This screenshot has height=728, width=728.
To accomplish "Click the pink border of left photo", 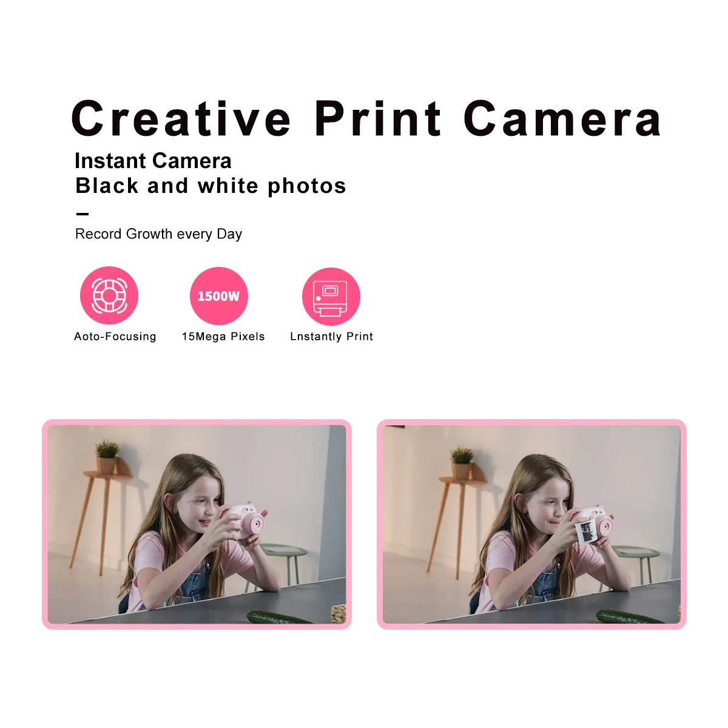I will click(x=197, y=422).
